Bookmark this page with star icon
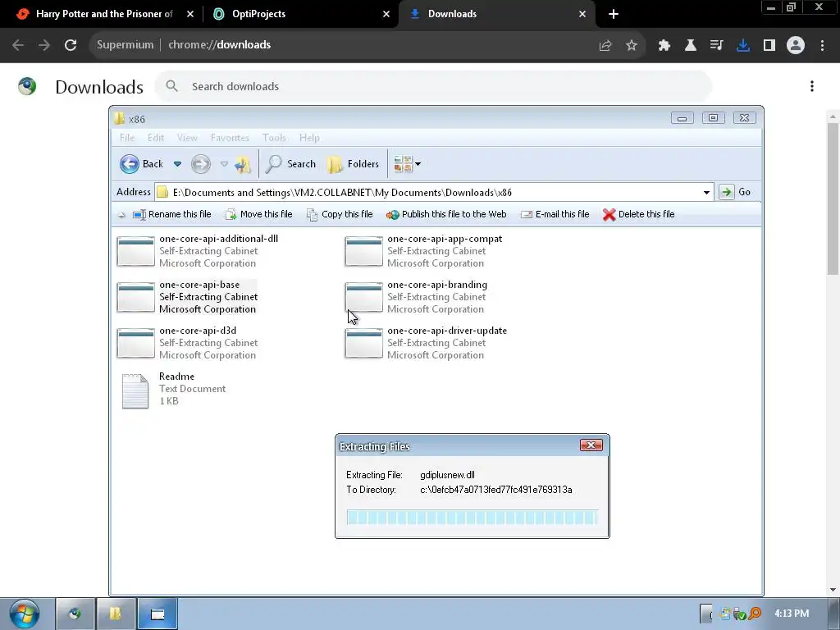The width and height of the screenshot is (840, 630). point(632,46)
